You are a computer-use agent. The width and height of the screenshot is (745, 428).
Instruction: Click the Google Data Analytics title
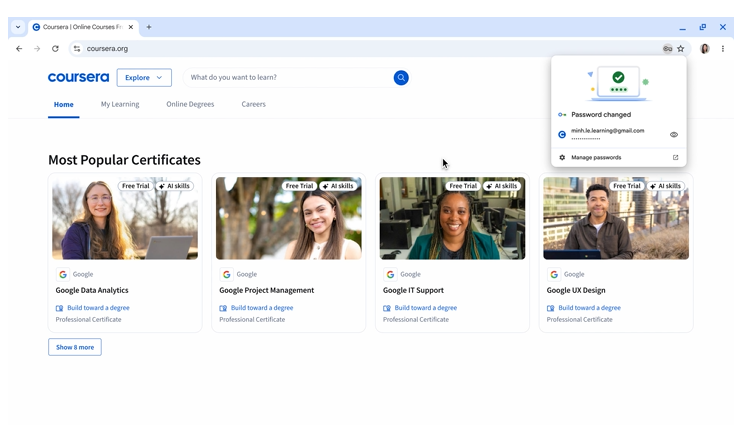click(92, 290)
